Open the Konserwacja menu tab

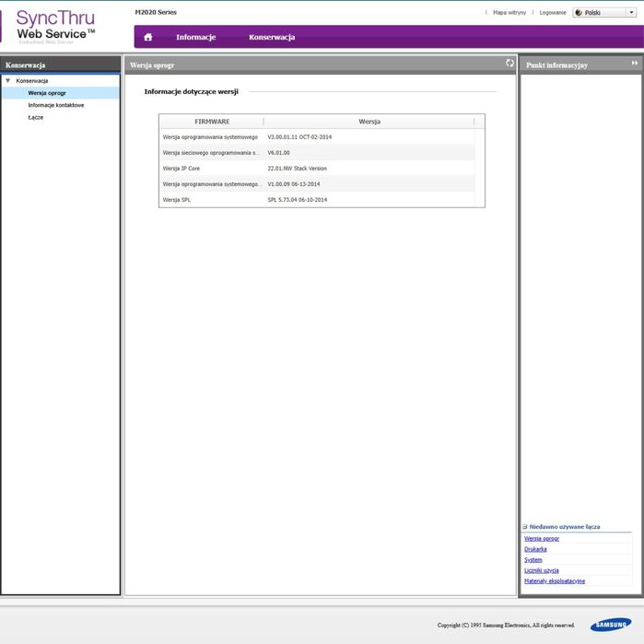coord(272,37)
